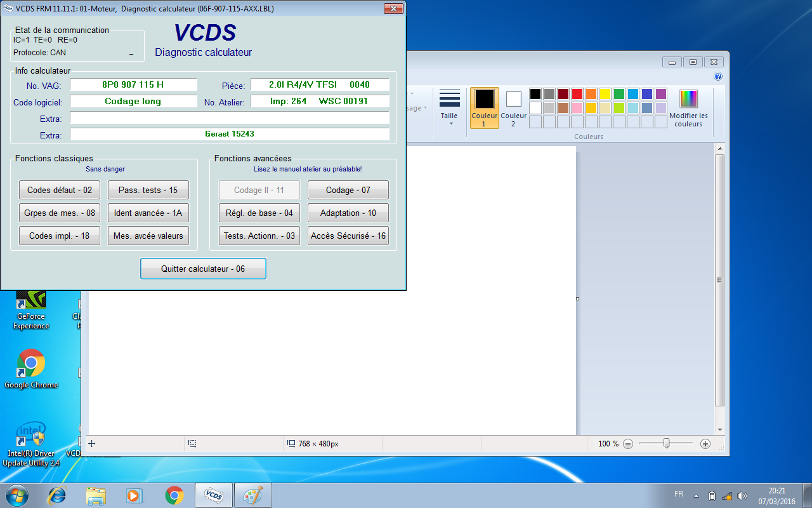Open Windows Explorer from the taskbar
This screenshot has height=508, width=812.
(x=96, y=495)
